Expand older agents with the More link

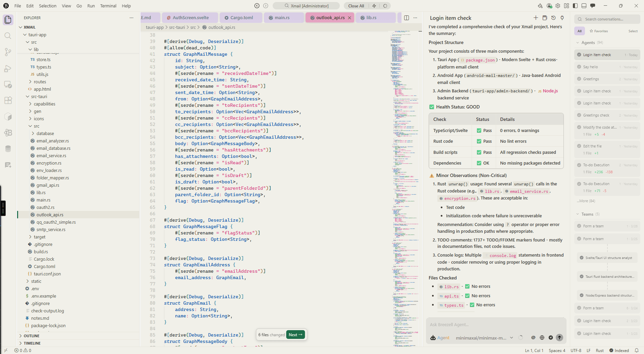(586, 201)
